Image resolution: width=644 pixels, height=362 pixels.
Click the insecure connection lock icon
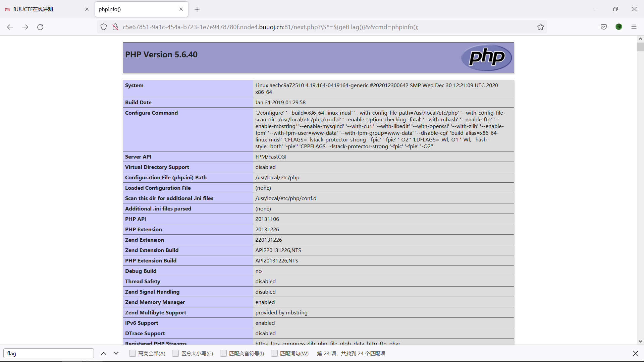pos(115,27)
